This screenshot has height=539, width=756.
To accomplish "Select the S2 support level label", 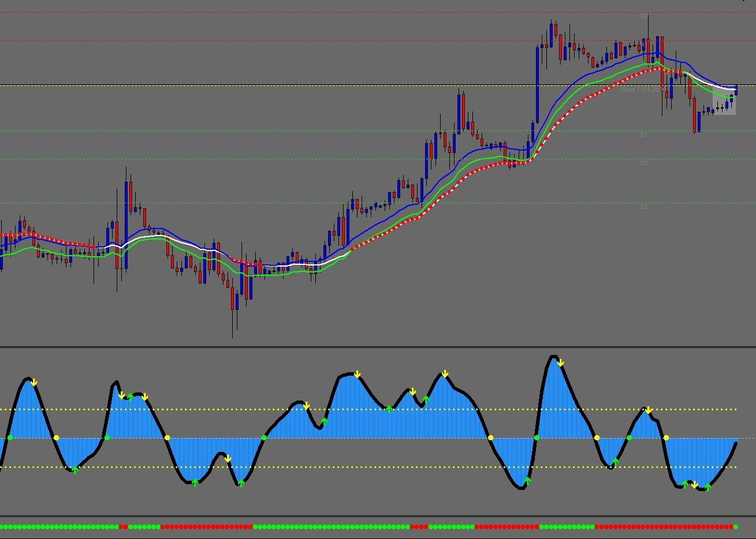I will pyautogui.click(x=643, y=163).
